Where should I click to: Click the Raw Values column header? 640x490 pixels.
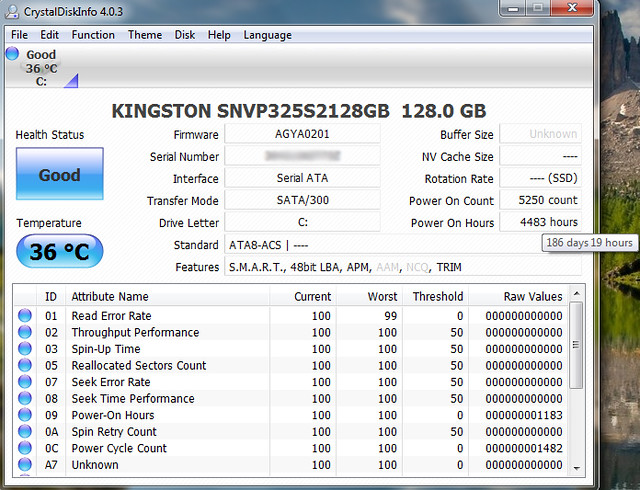[518, 296]
